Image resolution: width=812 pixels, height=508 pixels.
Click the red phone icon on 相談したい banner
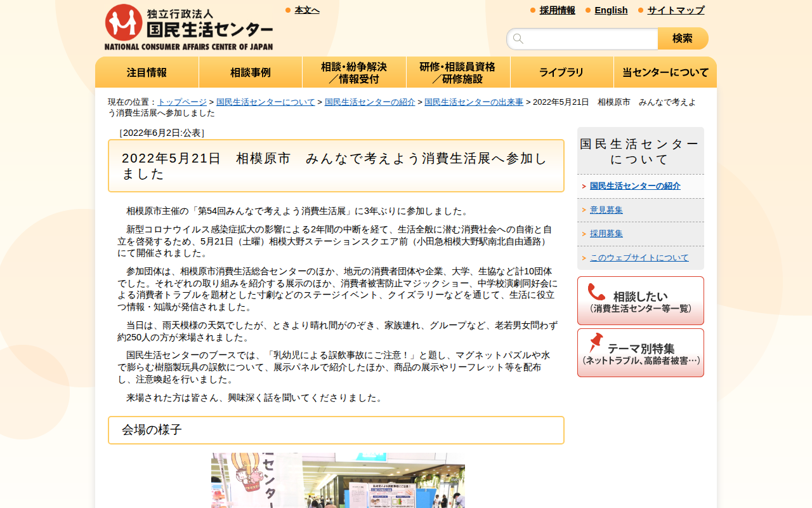pyautogui.click(x=596, y=292)
